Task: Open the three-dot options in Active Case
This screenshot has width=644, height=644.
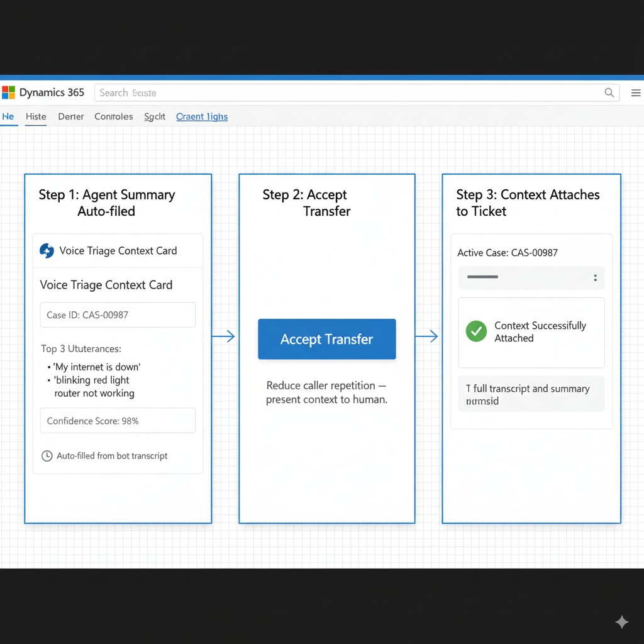Action: pyautogui.click(x=595, y=278)
